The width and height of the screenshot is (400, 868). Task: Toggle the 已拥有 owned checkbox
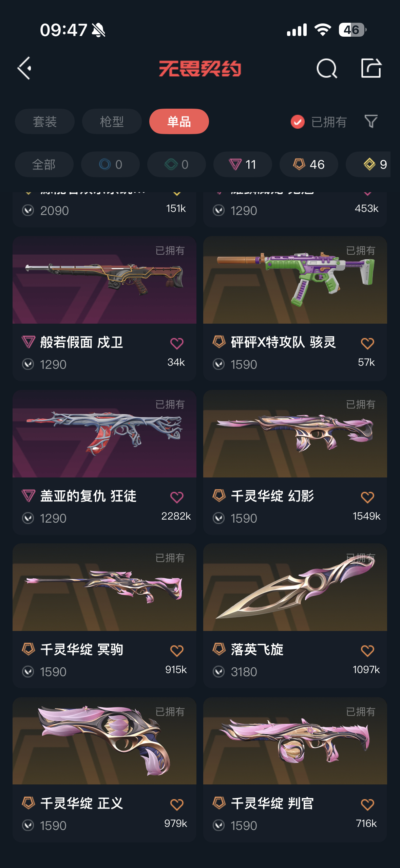[x=298, y=122]
